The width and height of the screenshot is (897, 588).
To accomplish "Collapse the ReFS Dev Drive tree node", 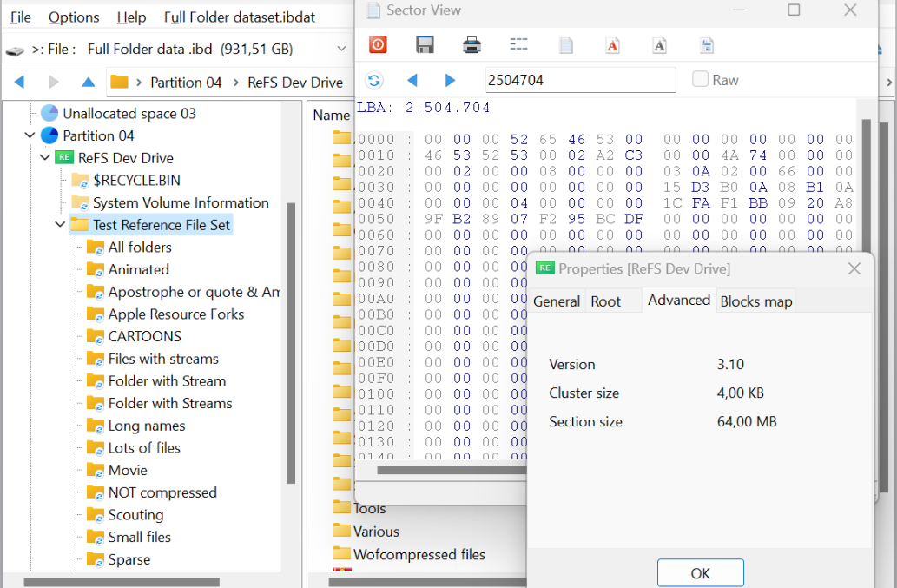I will [x=44, y=157].
